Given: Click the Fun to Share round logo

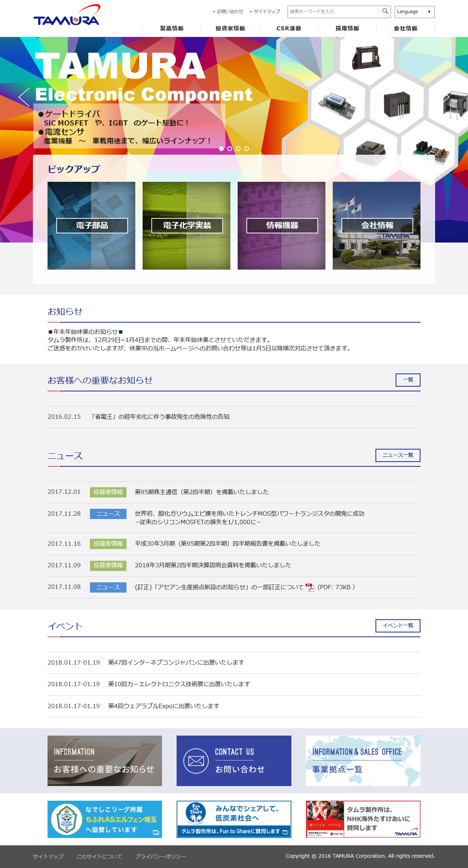Looking at the screenshot, I should click(x=196, y=813).
